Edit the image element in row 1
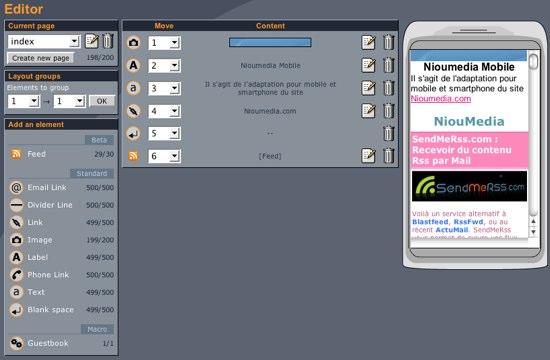550x360 pixels. click(368, 42)
